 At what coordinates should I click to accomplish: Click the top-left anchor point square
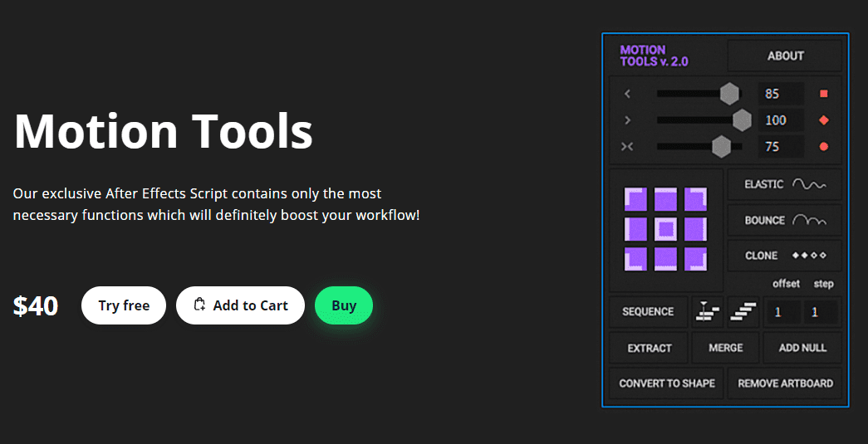pos(636,199)
